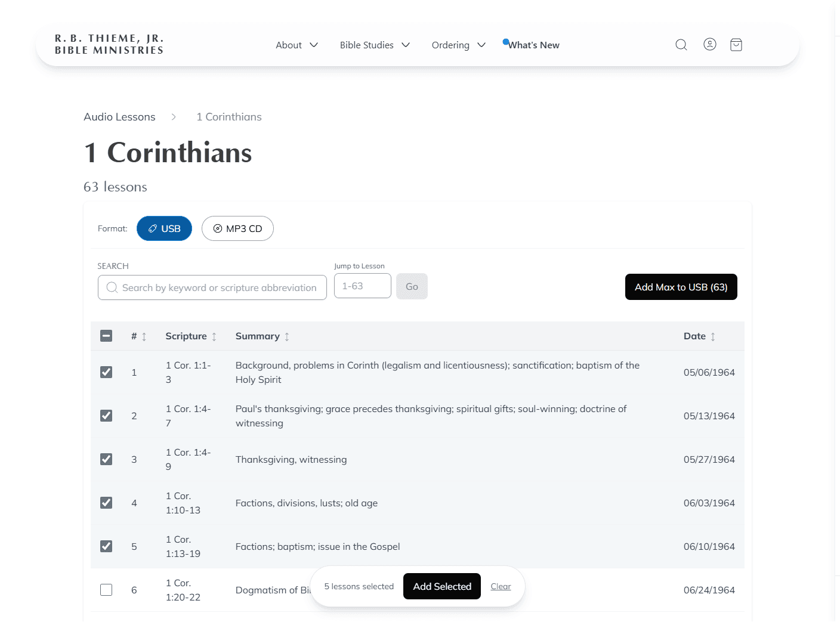Open the site search magnifier icon

click(x=681, y=44)
